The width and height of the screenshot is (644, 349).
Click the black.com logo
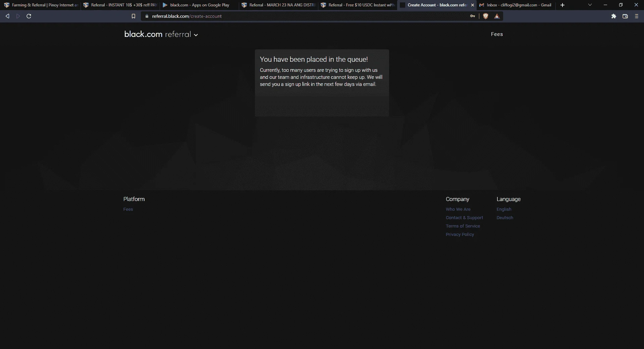pos(143,34)
